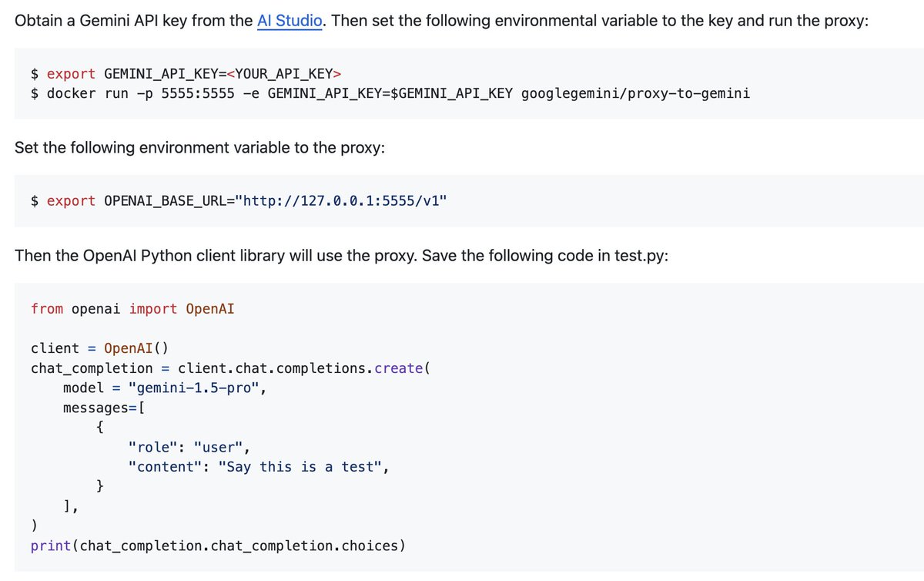Click the googlegemini/proxy-to-gemini image name
924x581 pixels.
point(635,93)
